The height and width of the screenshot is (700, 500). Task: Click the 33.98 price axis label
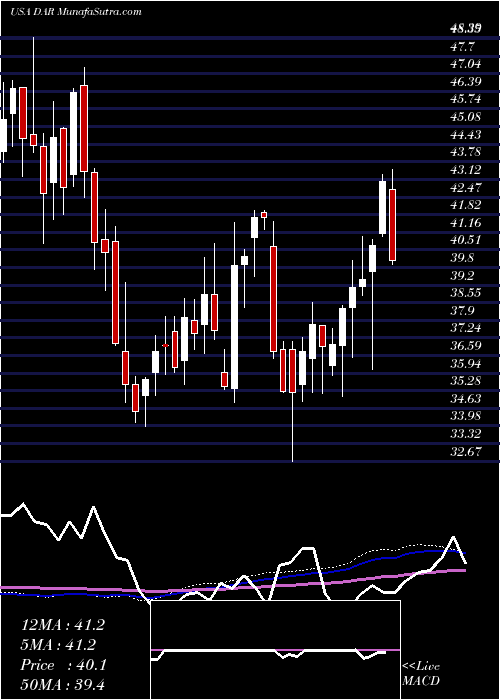466,417
